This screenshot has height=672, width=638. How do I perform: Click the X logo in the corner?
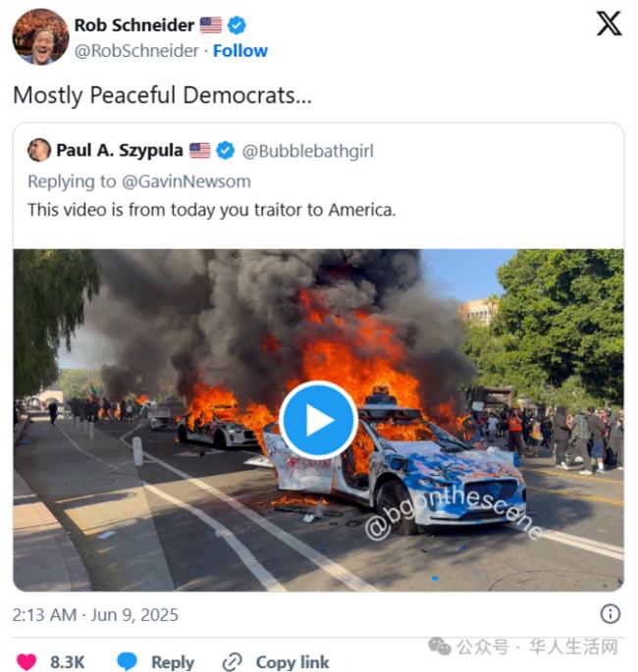[609, 24]
